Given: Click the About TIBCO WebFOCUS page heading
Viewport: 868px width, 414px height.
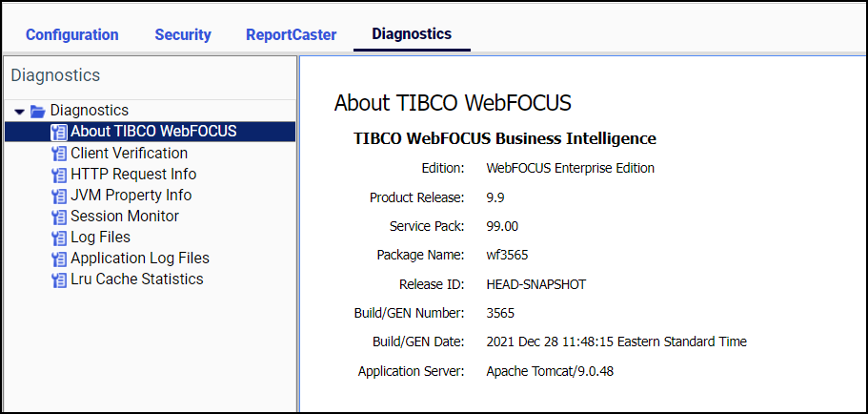Looking at the screenshot, I should (453, 104).
